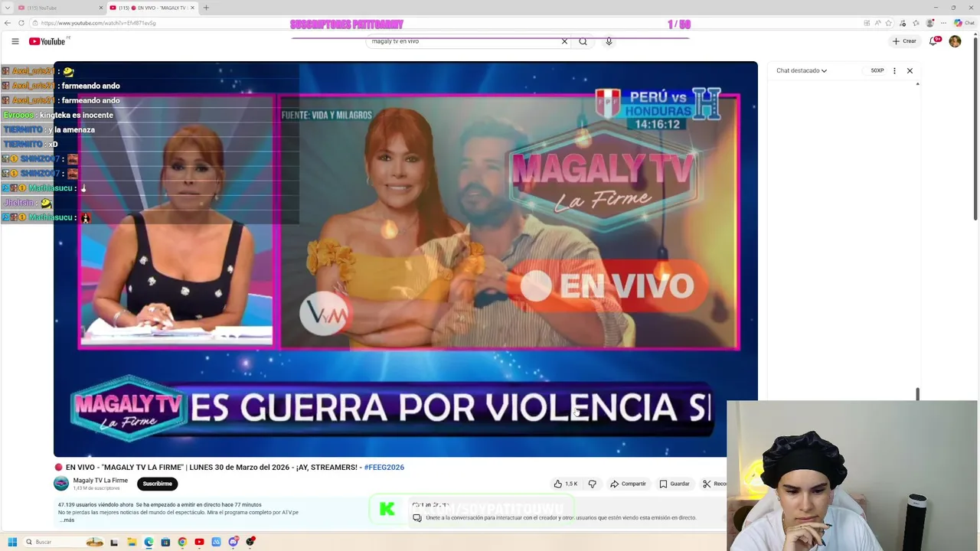Open the Magaly TV La Firme channel name

100,481
